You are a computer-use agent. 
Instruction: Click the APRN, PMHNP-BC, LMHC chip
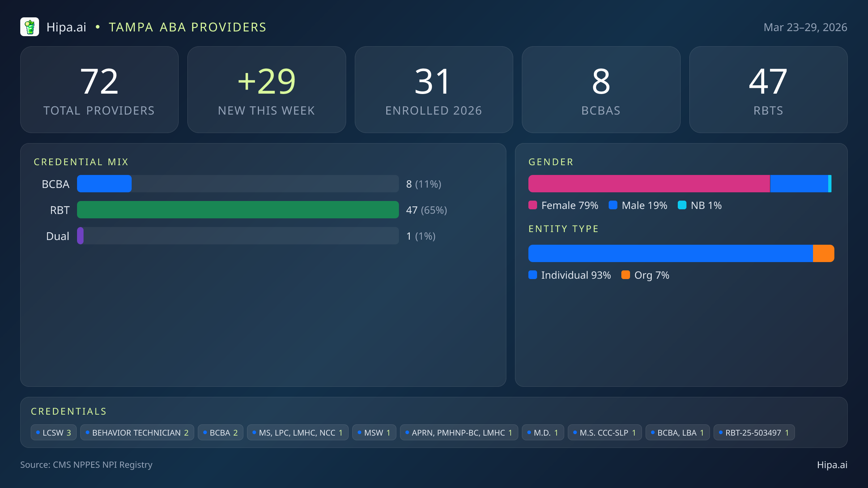[459, 433]
